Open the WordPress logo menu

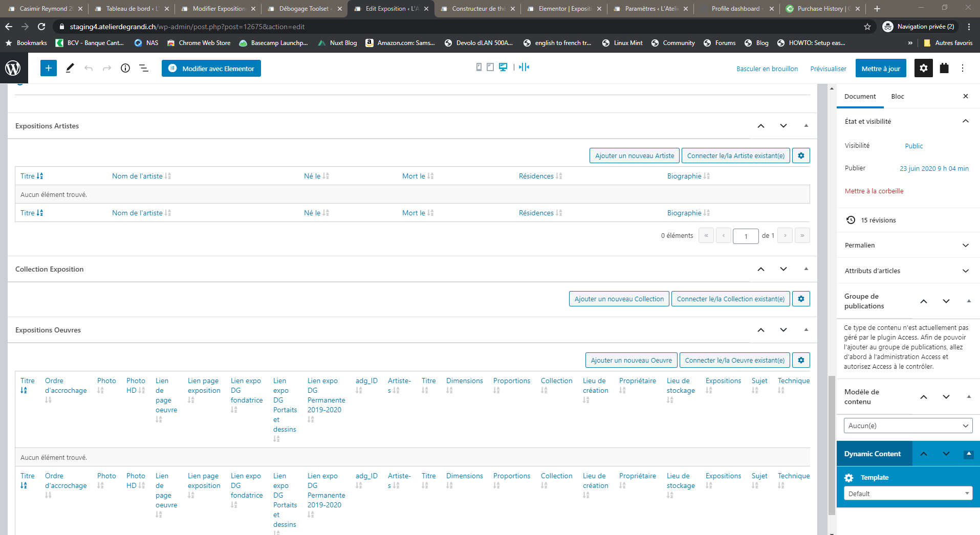click(13, 68)
